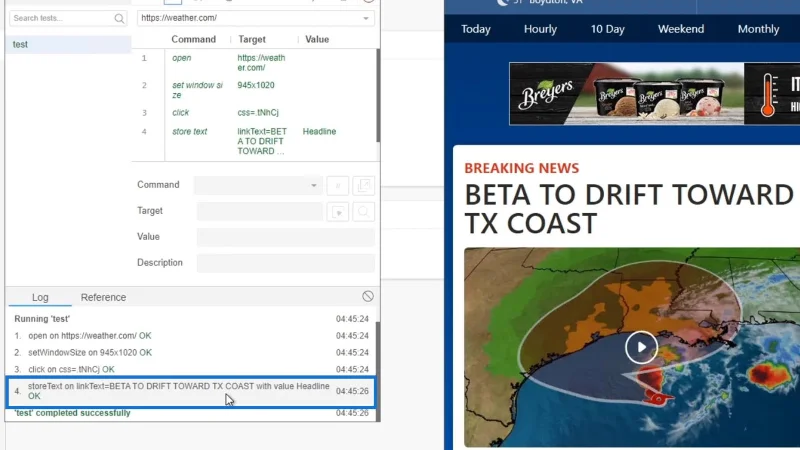Click the Command column header
800x450 pixels.
click(193, 39)
